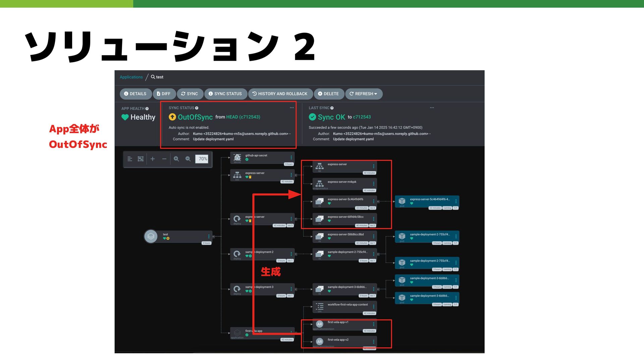Open github-api-secret node kebab menu
Screen dimensions: 644x363
click(x=291, y=157)
